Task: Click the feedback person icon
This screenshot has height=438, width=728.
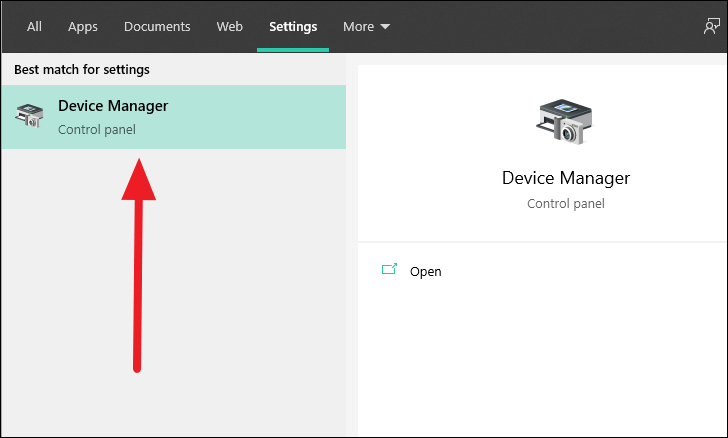Action: click(x=711, y=26)
